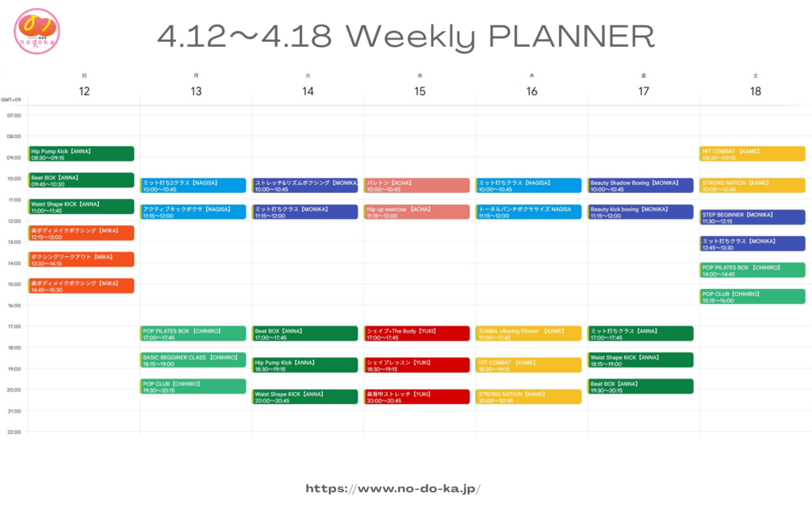Open the Hip up exercise ACHA event
Viewport: 812px width, 508px height.
(x=418, y=212)
